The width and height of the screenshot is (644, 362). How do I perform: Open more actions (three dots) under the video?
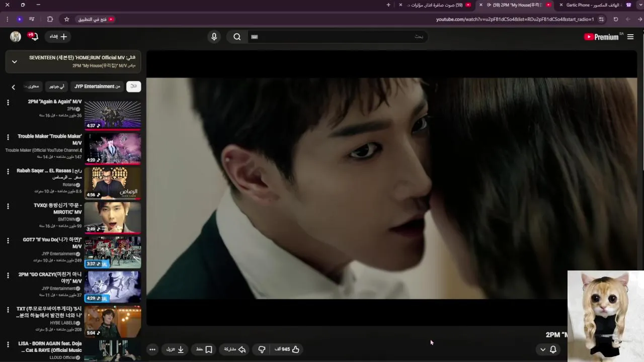(x=152, y=349)
